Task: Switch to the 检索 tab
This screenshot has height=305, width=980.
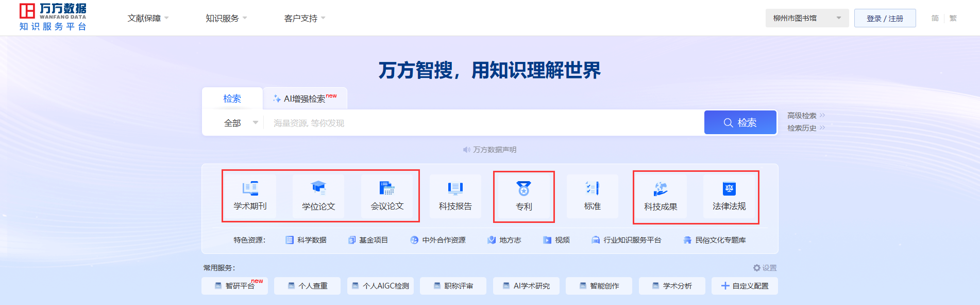Action: tap(232, 99)
